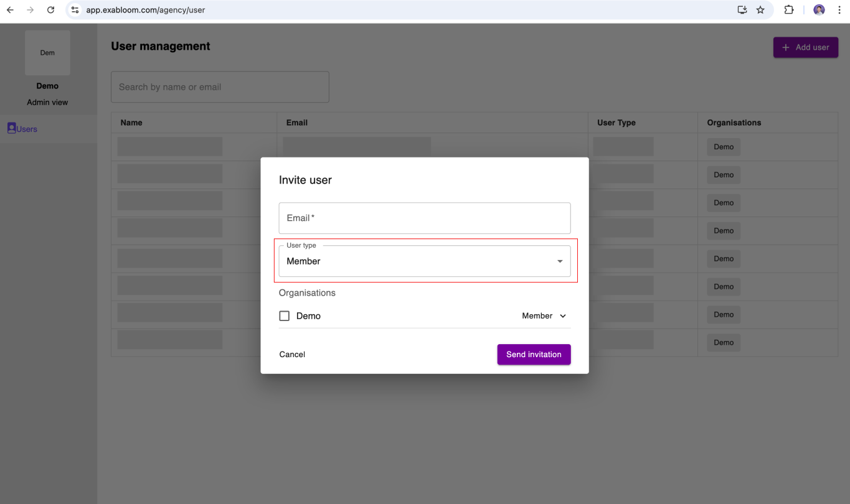Click the Email field in the Invite user dialog
Viewport: 850px width, 504px height.
coord(425,218)
